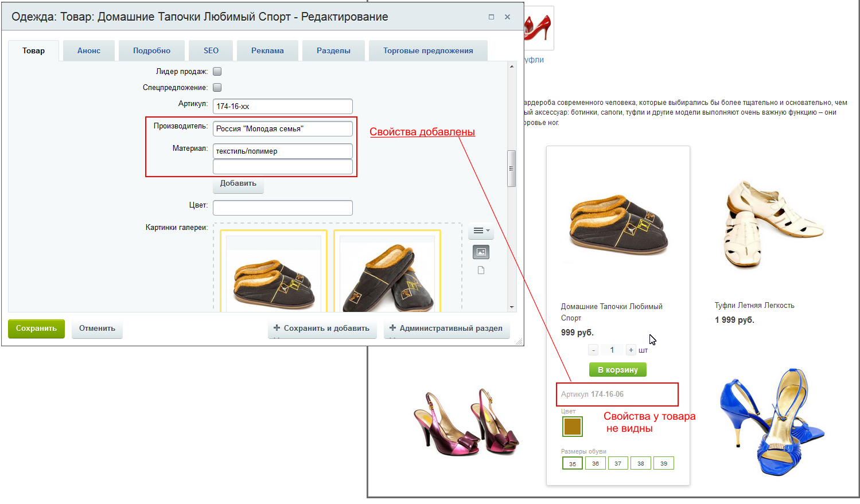Select shoe size 38

[x=641, y=463]
